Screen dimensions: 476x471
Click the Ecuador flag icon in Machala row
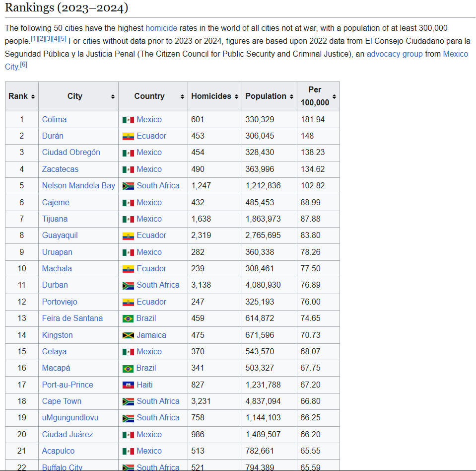128,269
